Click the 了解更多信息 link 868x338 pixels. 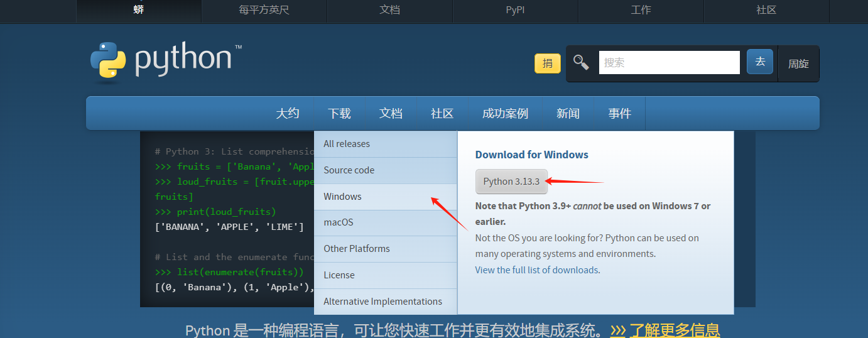point(675,330)
